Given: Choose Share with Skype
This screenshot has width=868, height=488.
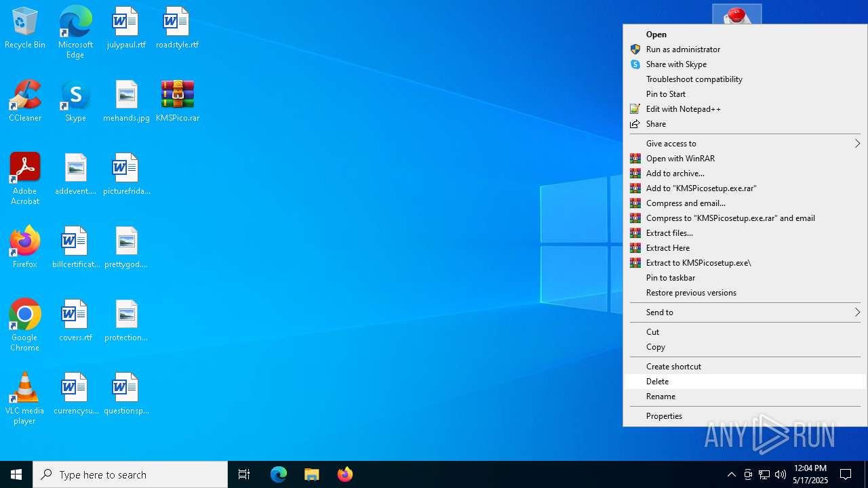Looking at the screenshot, I should click(745, 64).
